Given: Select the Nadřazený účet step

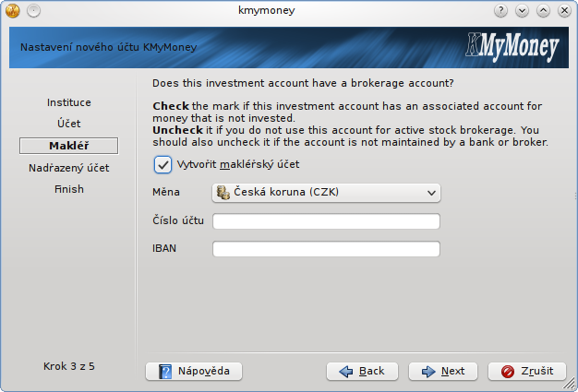Looking at the screenshot, I should [69, 168].
